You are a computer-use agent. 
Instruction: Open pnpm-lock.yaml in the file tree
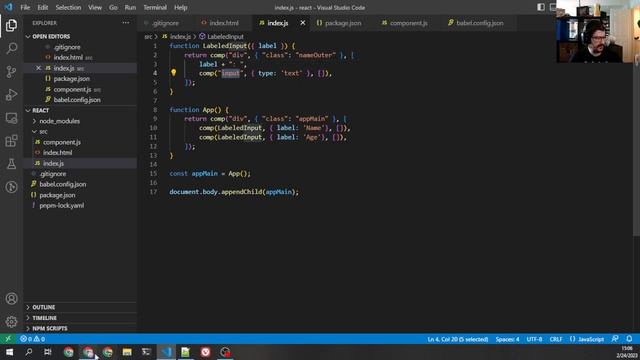(x=62, y=205)
